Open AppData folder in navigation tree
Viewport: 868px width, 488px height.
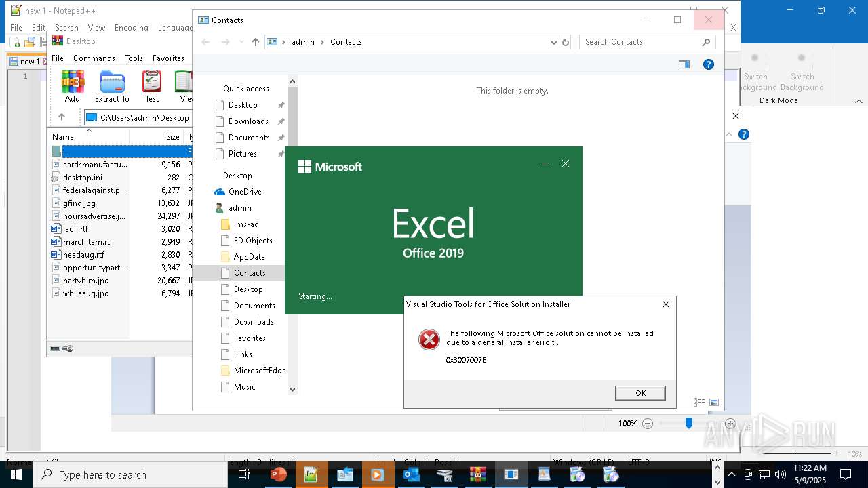[x=249, y=257]
